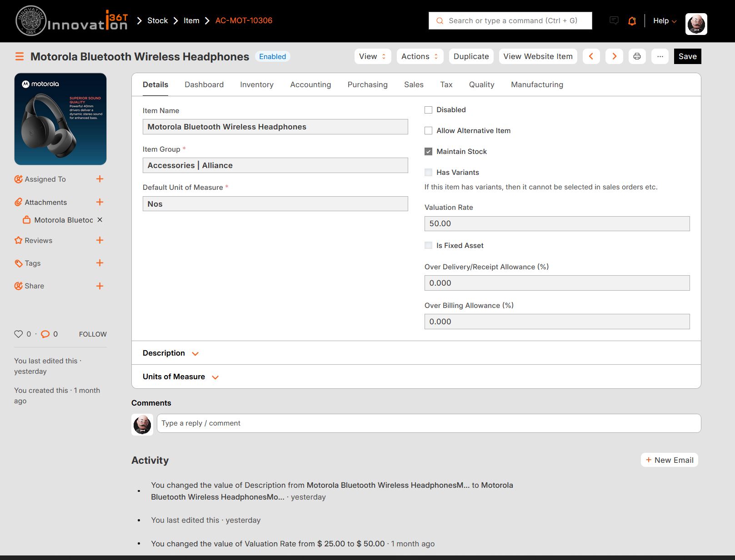Go to previous item with left arrow
The width and height of the screenshot is (735, 560).
[x=591, y=56]
